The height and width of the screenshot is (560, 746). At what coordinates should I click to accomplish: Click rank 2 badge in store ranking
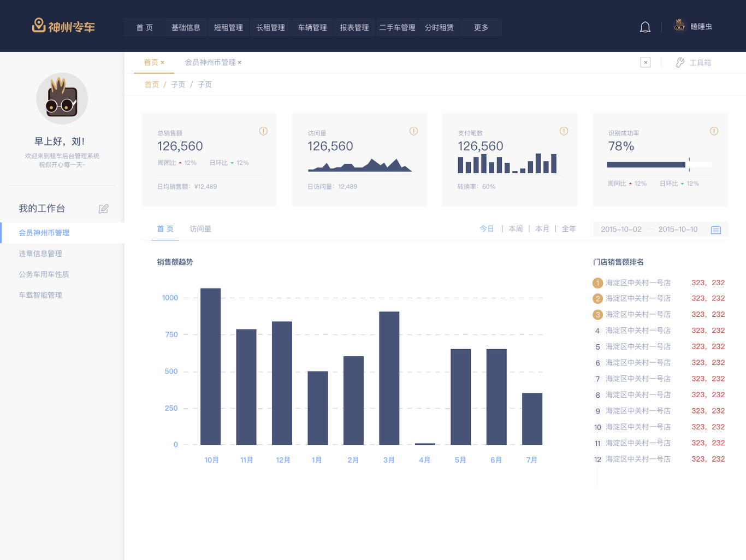pos(597,299)
